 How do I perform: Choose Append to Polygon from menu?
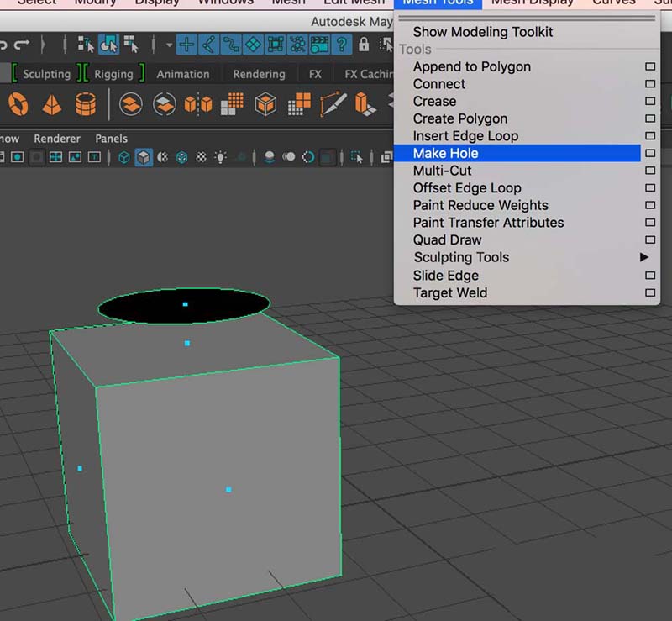pos(472,67)
